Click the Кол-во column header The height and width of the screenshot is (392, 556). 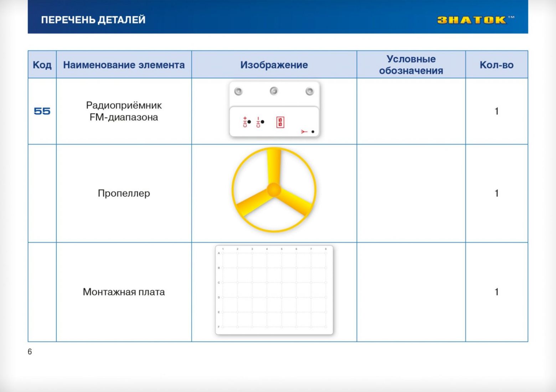pos(496,65)
